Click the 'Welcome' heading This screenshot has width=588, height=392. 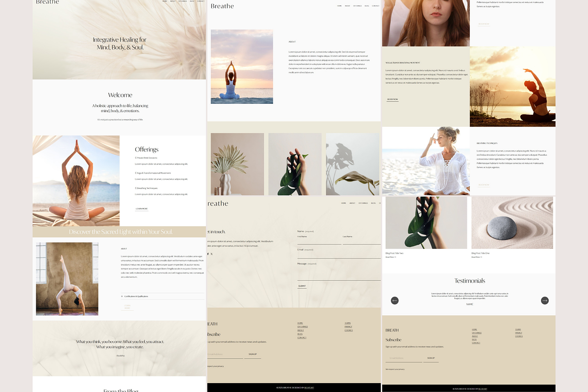120,95
